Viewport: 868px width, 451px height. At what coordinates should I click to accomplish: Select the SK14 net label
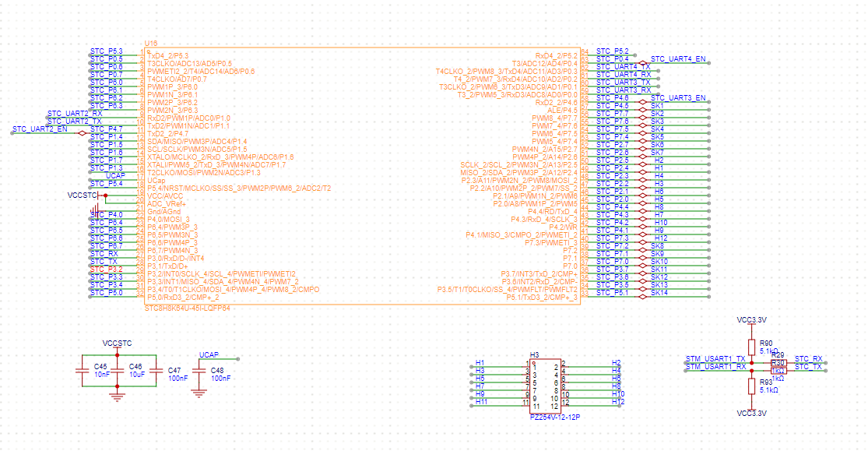pyautogui.click(x=659, y=293)
